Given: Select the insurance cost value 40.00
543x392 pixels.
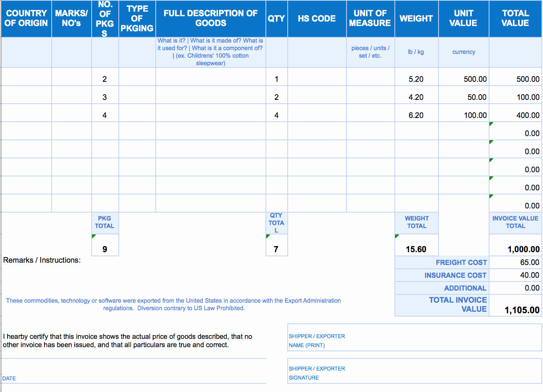Looking at the screenshot, I should pyautogui.click(x=515, y=275).
